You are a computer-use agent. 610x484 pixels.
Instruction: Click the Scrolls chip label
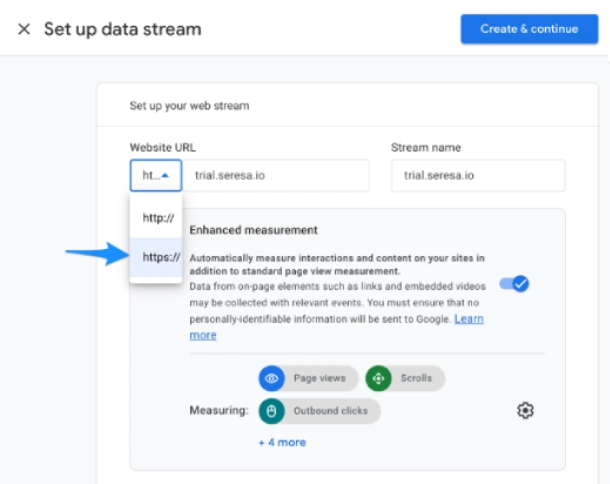[416, 378]
